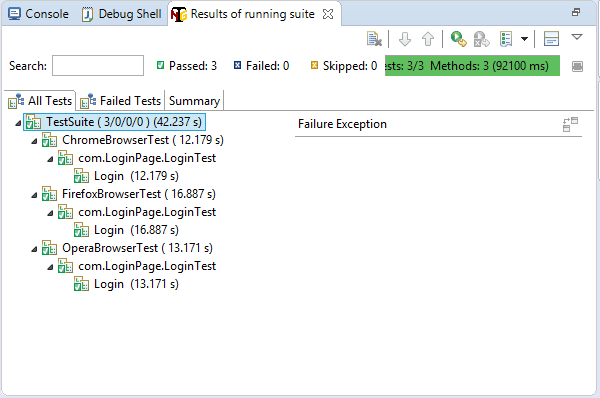Open the Debug Shell tab

121,14
